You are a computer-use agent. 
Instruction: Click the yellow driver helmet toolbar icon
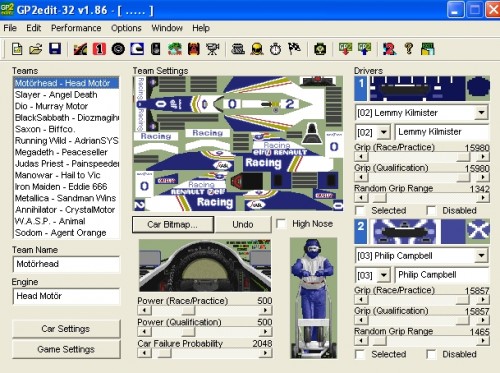pyautogui.click(x=257, y=49)
